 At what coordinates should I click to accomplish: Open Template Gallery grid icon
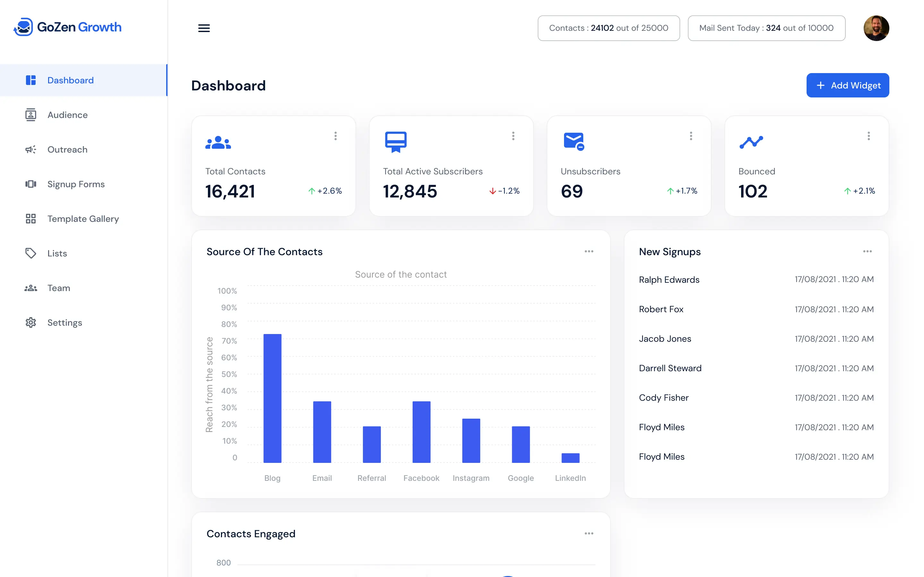pyautogui.click(x=30, y=219)
